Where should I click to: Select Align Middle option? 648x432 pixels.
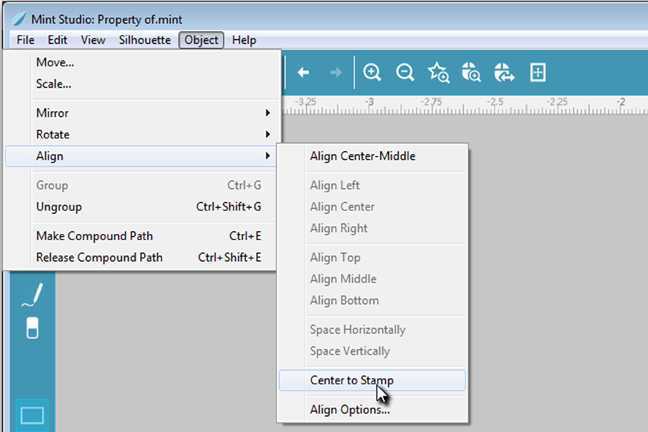click(372, 279)
